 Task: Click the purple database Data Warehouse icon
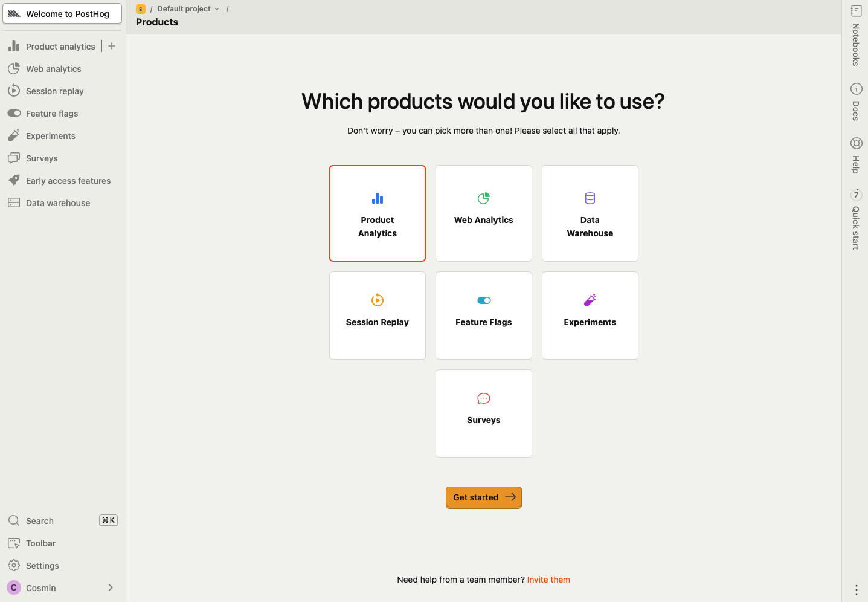pos(590,198)
